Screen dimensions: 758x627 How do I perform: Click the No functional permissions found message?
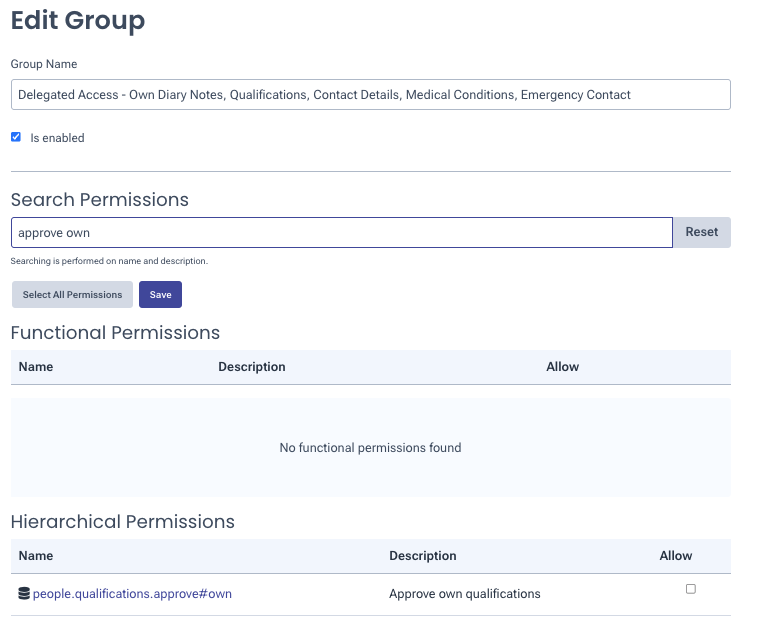point(370,448)
